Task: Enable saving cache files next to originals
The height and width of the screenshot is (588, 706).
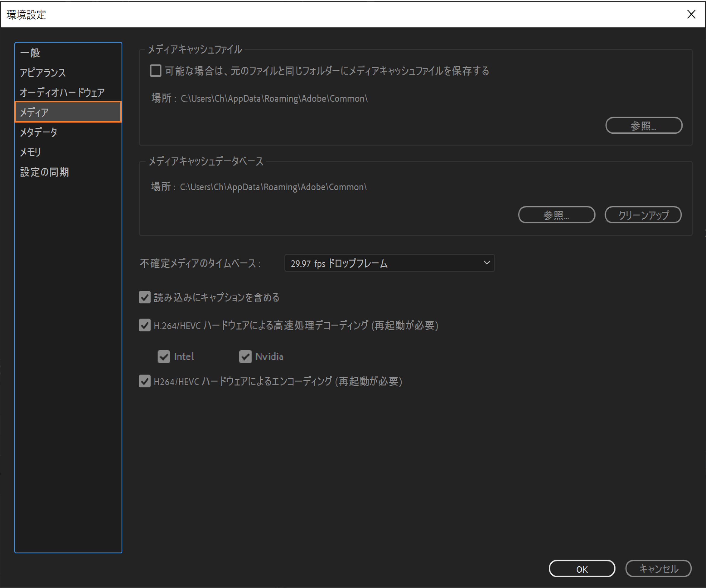Action: coord(155,71)
